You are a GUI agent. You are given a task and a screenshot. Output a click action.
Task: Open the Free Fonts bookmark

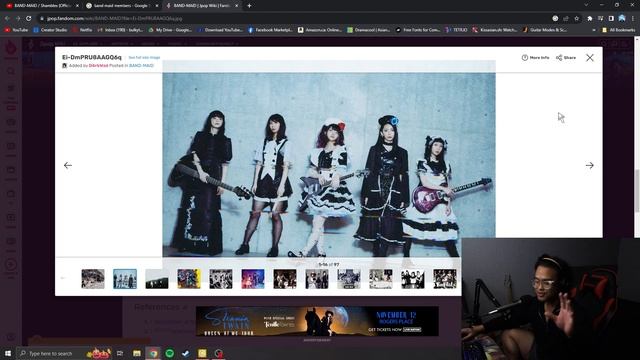click(x=418, y=30)
